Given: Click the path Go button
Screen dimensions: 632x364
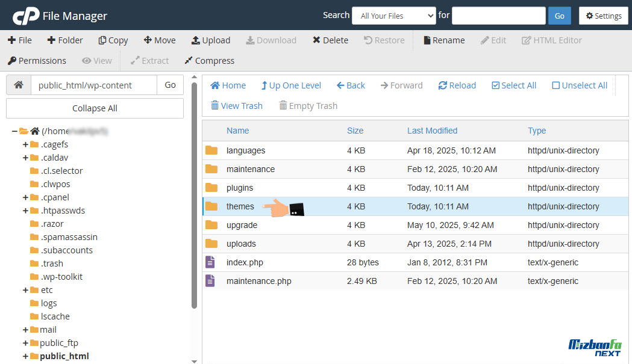Looking at the screenshot, I should (170, 85).
